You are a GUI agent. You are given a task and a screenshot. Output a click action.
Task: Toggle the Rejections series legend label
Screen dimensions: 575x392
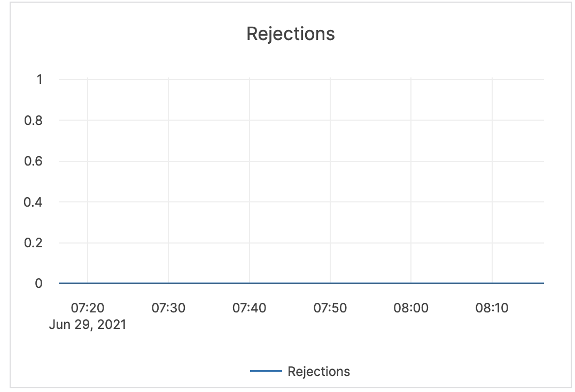pos(318,372)
